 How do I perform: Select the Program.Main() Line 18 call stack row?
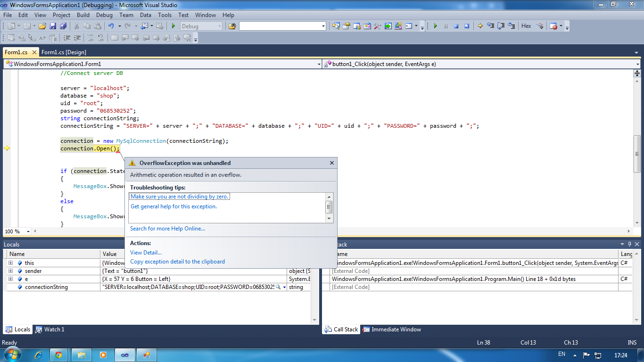[477, 279]
